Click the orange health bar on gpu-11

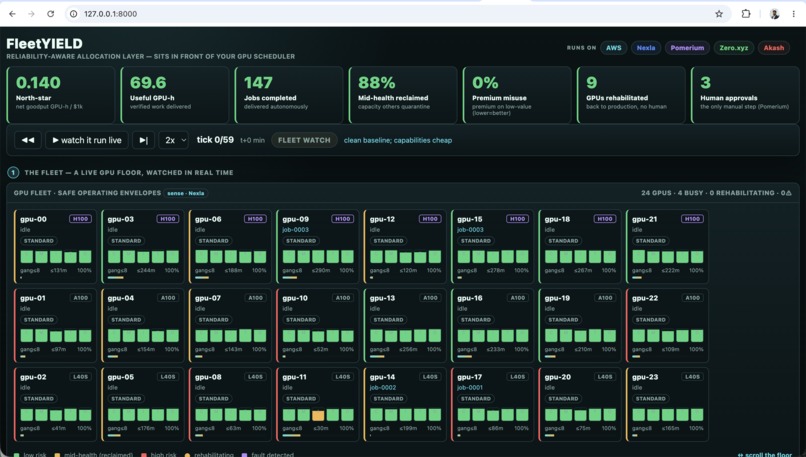[x=318, y=415]
